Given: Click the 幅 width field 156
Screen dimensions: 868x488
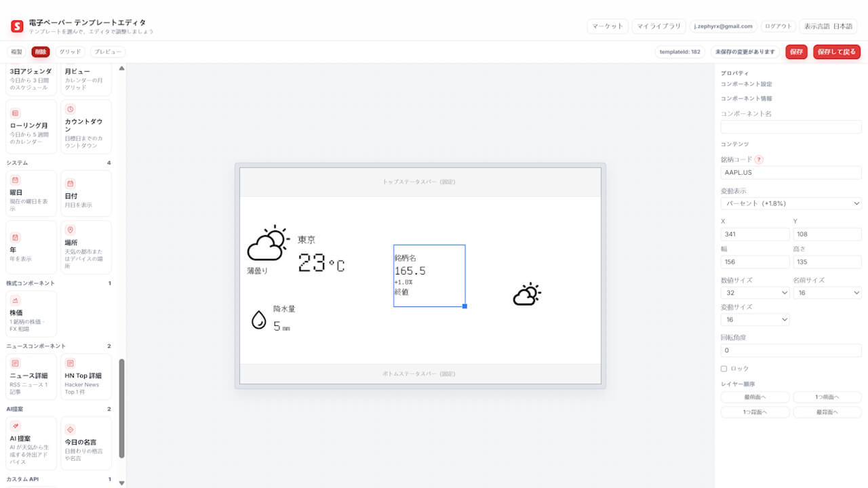Looking at the screenshot, I should point(755,261).
